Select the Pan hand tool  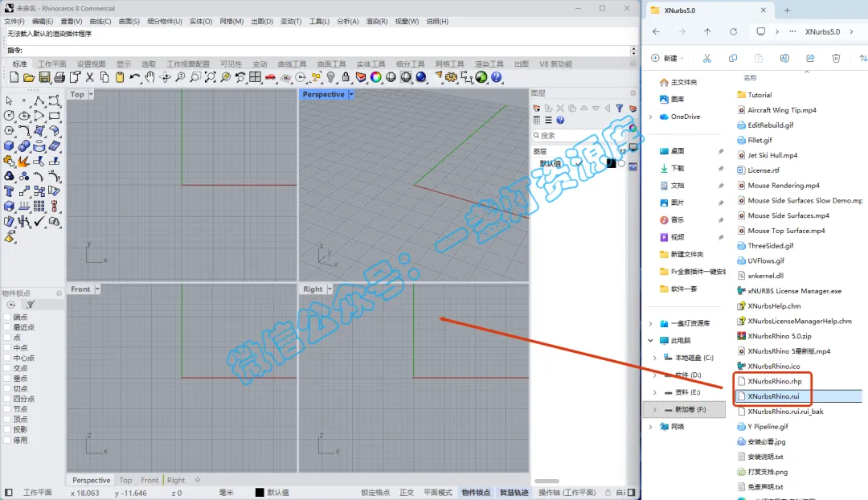tap(149, 77)
